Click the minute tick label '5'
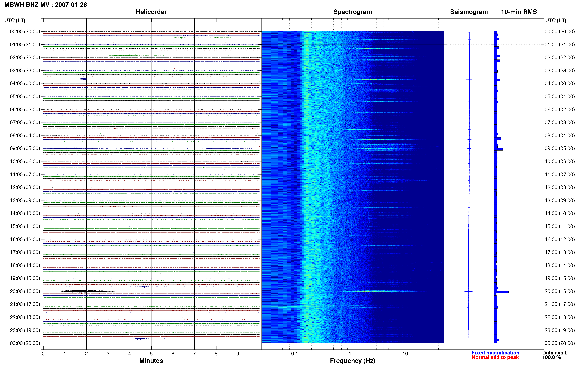The width and height of the screenshot is (588, 368). pyautogui.click(x=151, y=354)
